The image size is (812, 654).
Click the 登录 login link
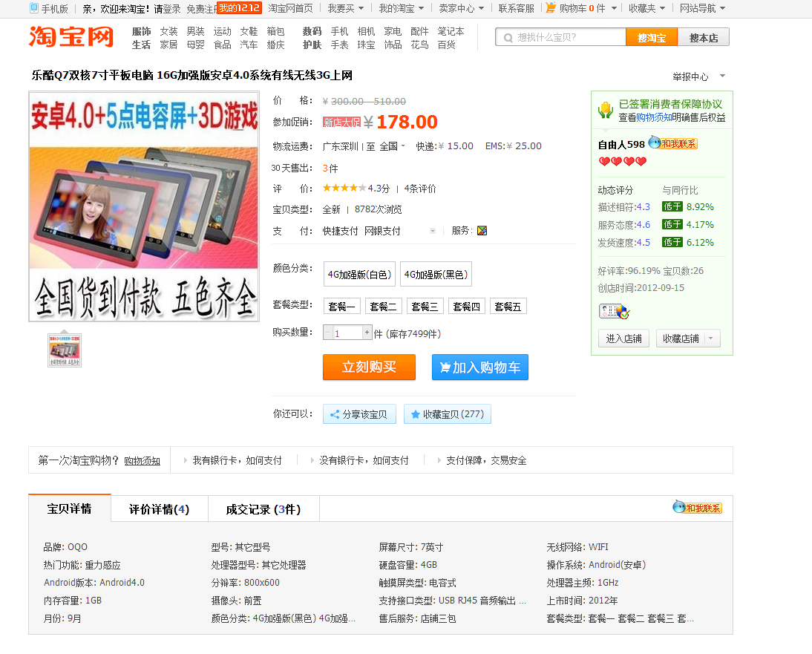click(x=172, y=9)
